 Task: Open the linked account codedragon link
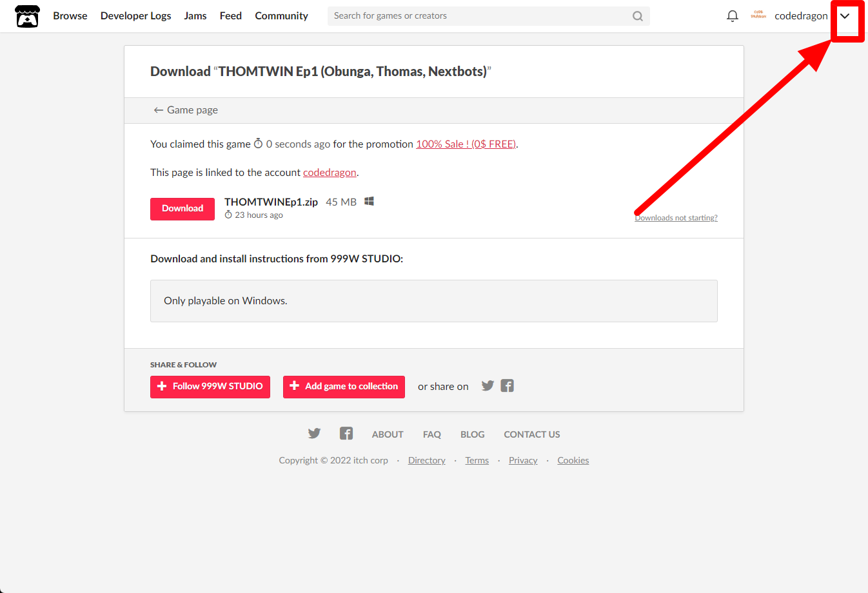pos(330,173)
